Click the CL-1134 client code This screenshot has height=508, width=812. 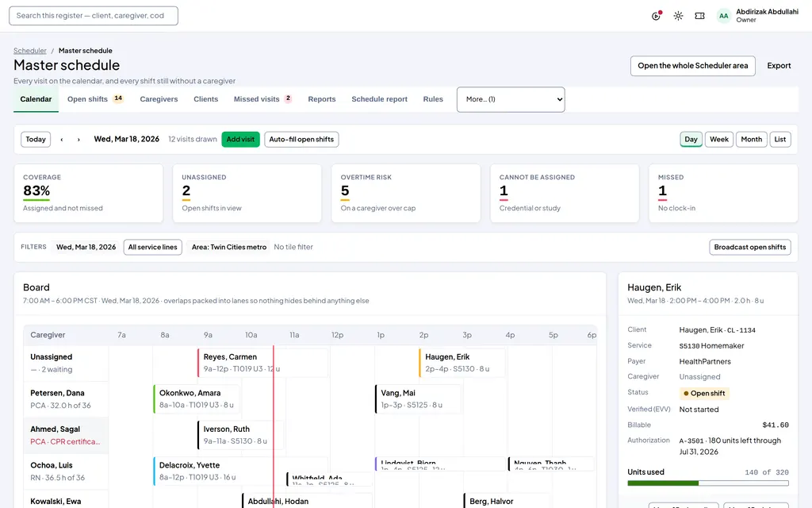coord(741,330)
